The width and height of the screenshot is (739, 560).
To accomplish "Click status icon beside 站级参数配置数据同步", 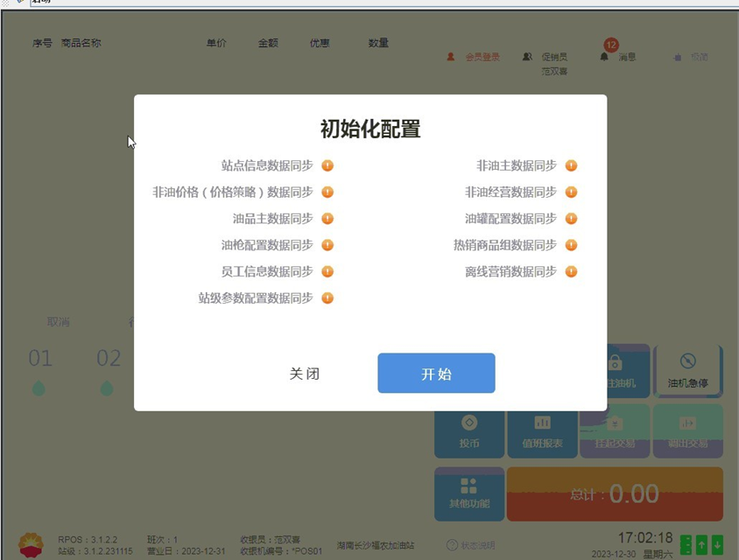I will pyautogui.click(x=327, y=297).
